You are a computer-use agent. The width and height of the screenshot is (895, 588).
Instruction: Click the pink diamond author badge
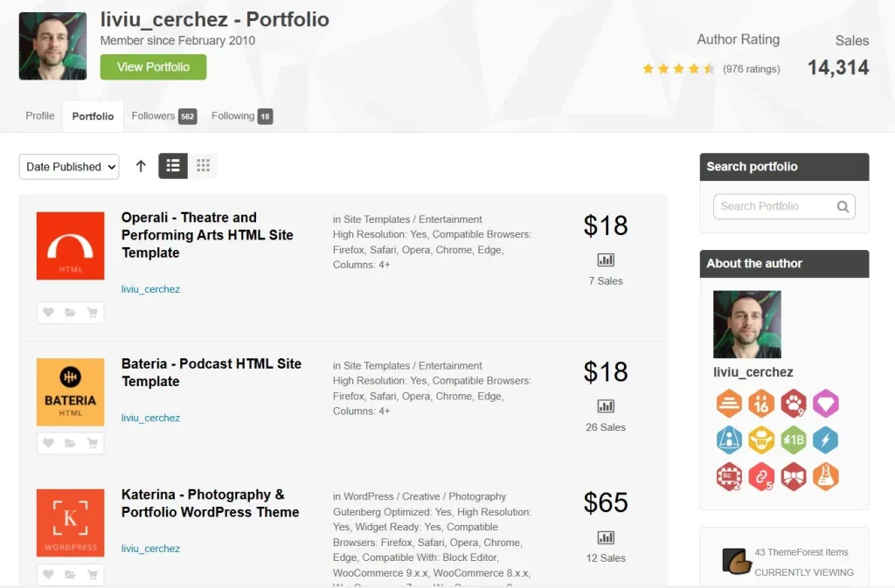(x=826, y=404)
